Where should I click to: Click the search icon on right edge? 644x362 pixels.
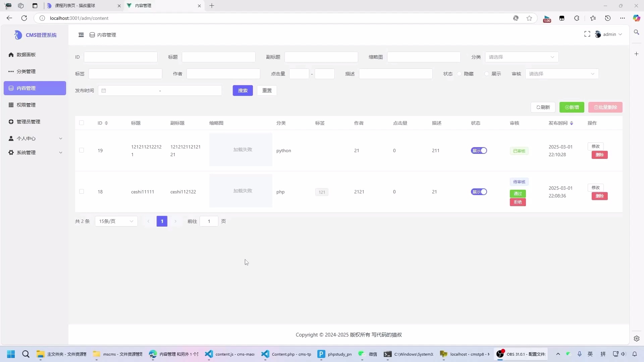tap(637, 32)
